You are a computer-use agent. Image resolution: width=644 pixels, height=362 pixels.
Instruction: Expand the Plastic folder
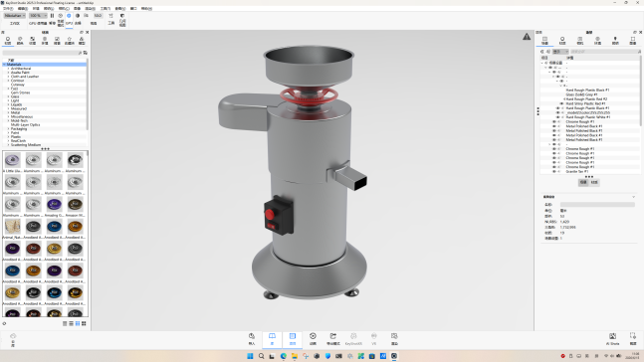pyautogui.click(x=8, y=136)
